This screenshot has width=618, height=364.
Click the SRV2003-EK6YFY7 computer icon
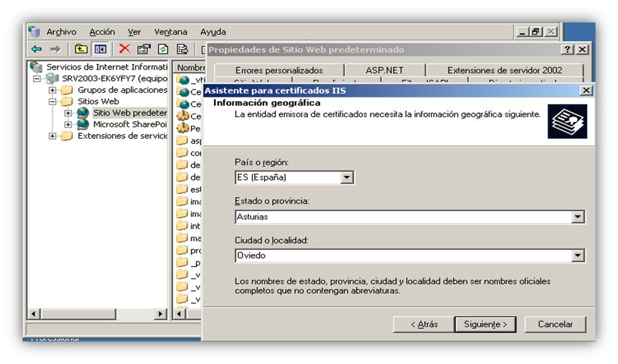click(52, 78)
